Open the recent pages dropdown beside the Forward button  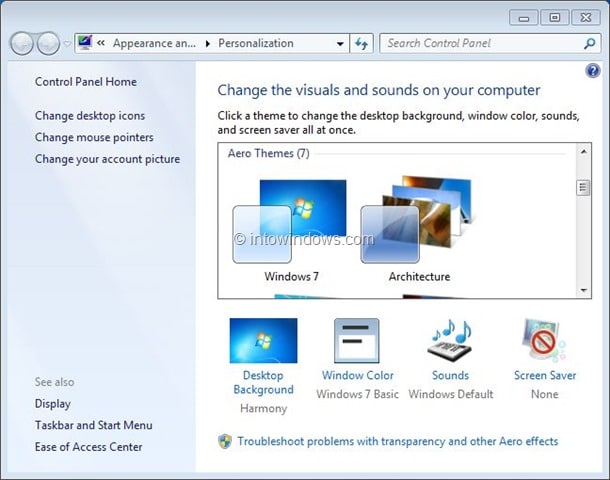pos(67,44)
